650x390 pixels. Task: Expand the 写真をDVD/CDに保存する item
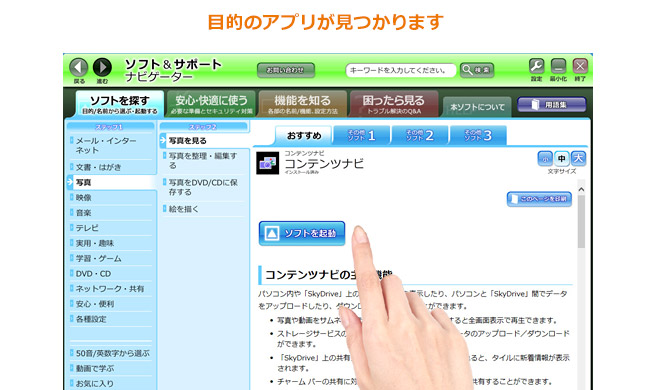203,187
